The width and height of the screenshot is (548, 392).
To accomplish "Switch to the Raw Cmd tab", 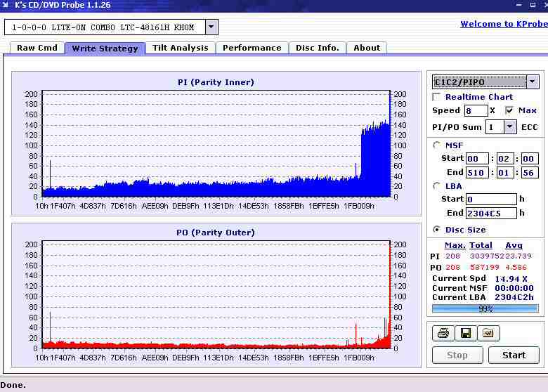I will click(37, 48).
